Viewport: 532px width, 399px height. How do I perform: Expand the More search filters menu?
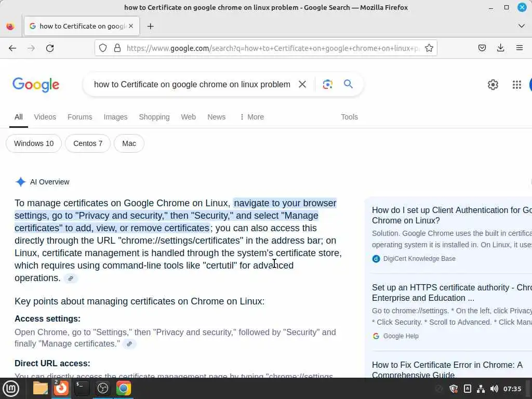(252, 117)
